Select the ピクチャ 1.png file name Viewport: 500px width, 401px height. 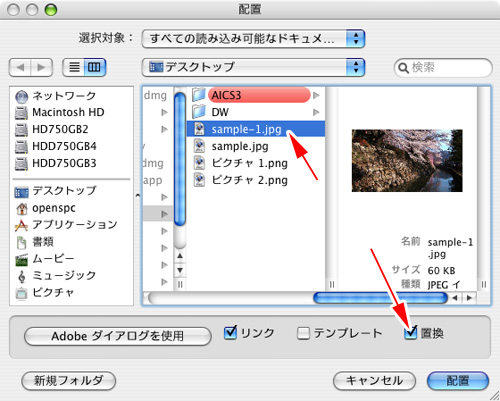point(250,163)
